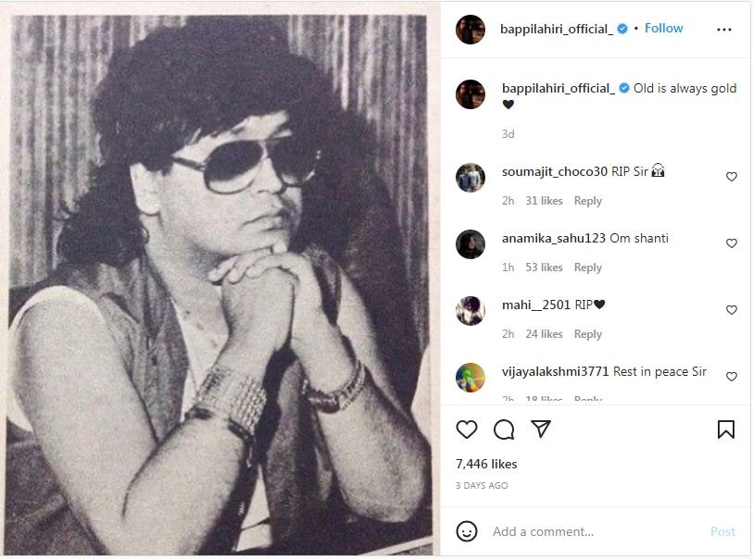753x560 pixels.
Task: Like anamika_sahu123's Om shanti comment
Action: pos(732,243)
